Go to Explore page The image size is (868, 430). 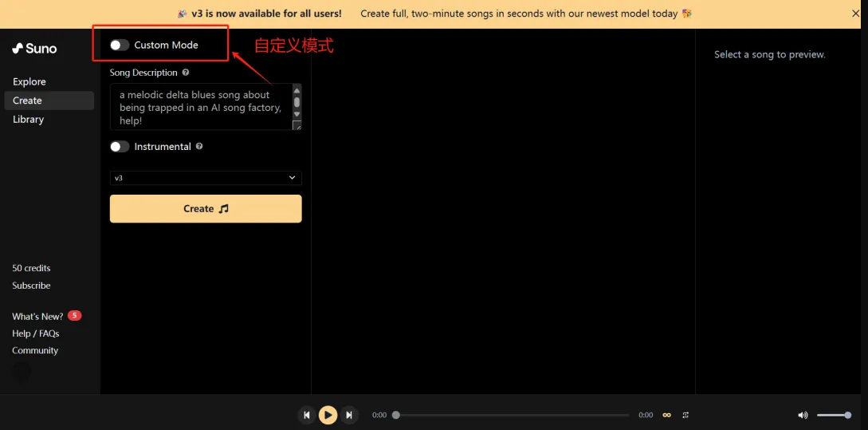[x=29, y=81]
